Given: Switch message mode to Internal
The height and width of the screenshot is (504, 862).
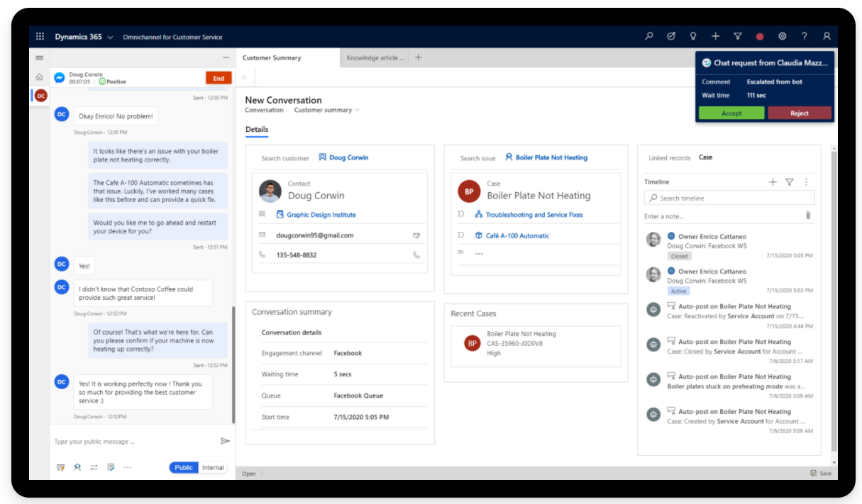Looking at the screenshot, I should (213, 468).
